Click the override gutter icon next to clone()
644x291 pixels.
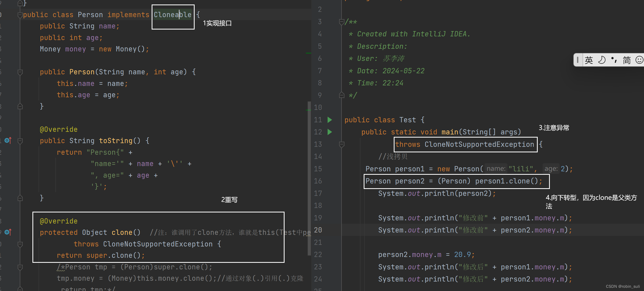[8, 232]
